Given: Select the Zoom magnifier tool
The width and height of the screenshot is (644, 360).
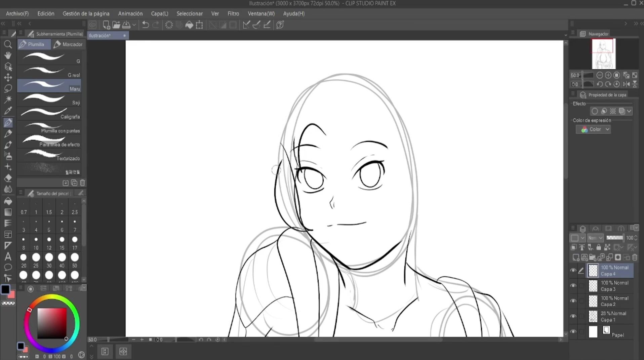Looking at the screenshot, I should 8,44.
